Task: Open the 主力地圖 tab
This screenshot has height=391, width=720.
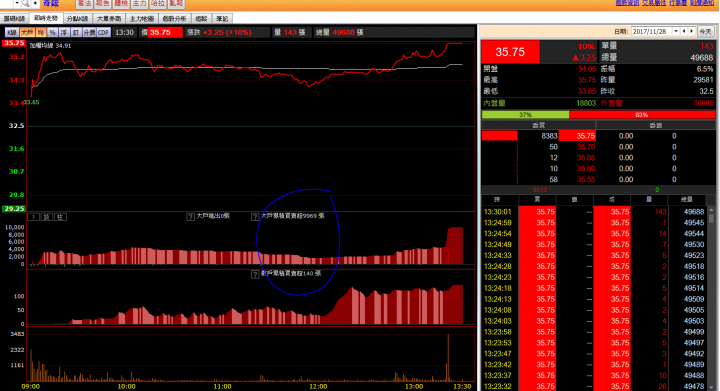Action: click(x=142, y=19)
